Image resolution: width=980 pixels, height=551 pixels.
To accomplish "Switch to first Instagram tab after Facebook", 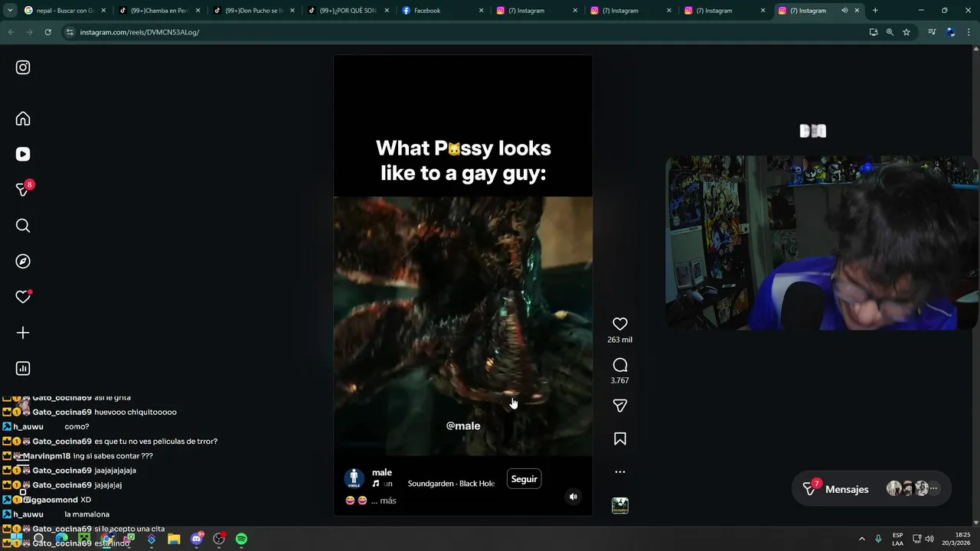I will (537, 11).
